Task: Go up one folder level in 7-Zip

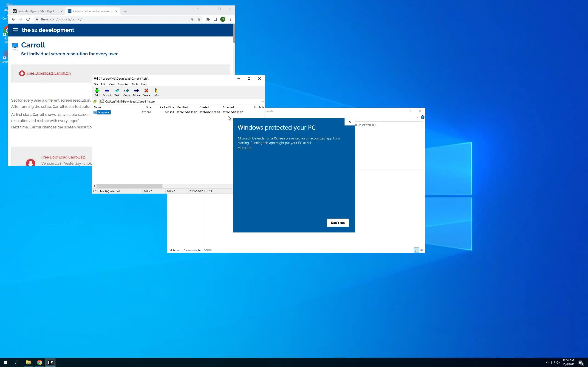Action: click(x=95, y=101)
